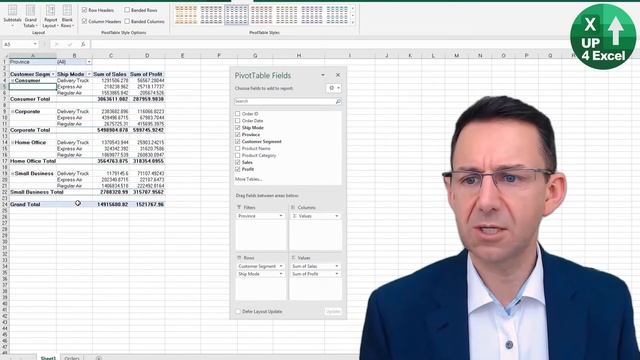
Task: Open the Ship Mode header filter
Action: tap(89, 74)
